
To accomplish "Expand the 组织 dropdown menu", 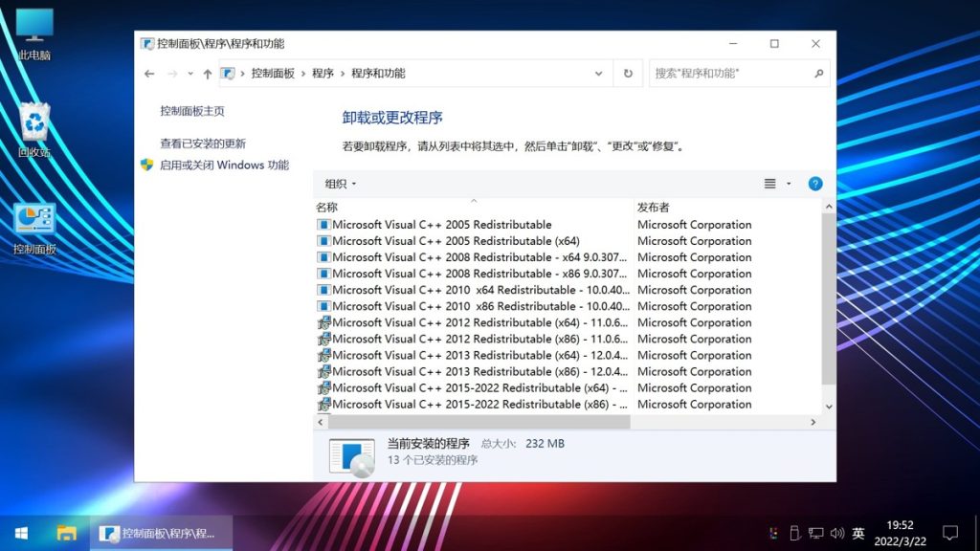I will click(x=341, y=184).
